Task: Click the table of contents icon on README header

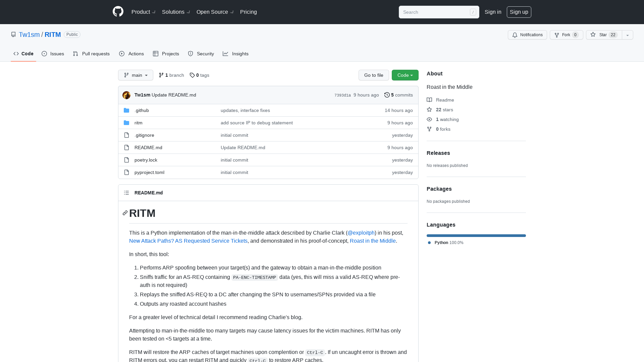Action: [126, 193]
